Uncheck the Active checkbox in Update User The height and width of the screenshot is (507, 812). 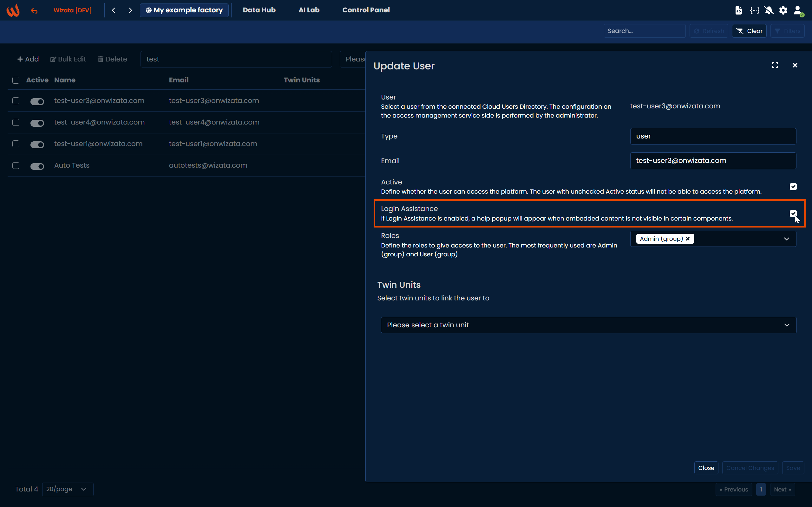[x=793, y=186]
